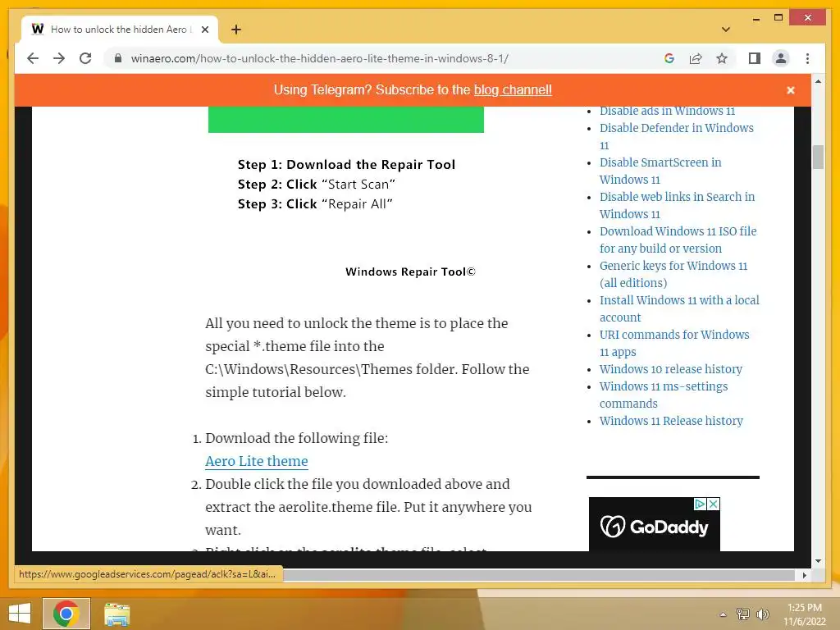Go back with the browser back arrow
The height and width of the screenshot is (630, 840).
(x=33, y=58)
